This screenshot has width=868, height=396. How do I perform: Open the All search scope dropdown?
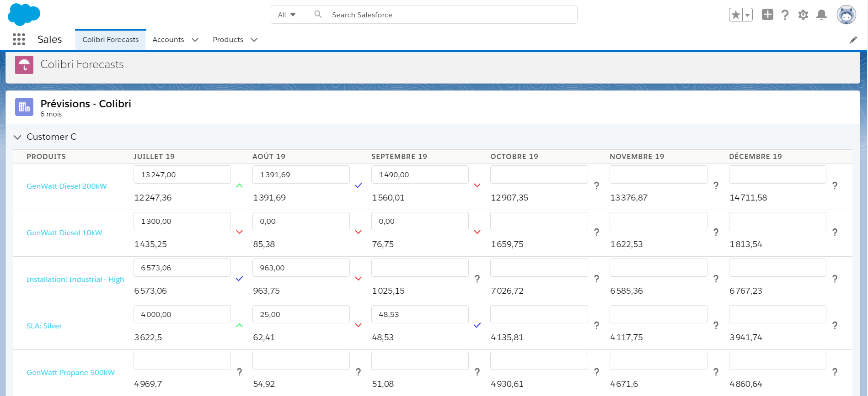click(x=286, y=15)
